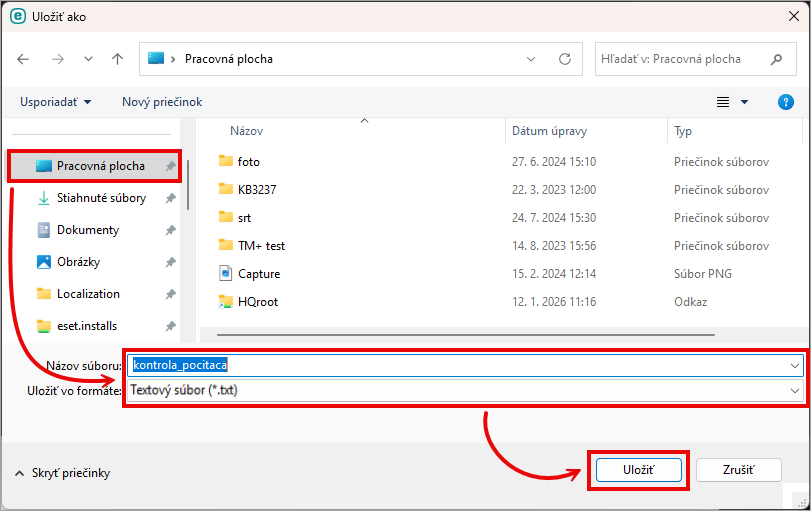Open the Usporiadať menu
The height and width of the screenshot is (511, 811).
56,102
